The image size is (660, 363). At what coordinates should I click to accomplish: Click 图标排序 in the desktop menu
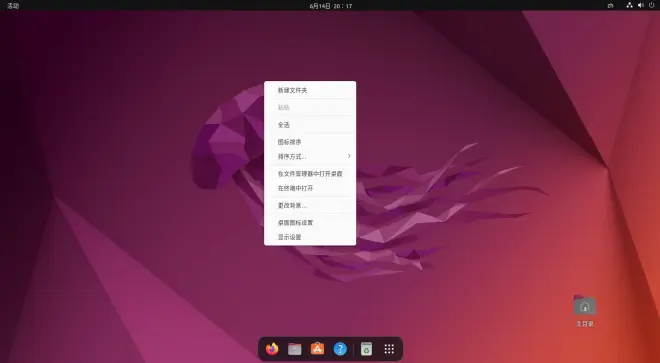click(x=310, y=142)
